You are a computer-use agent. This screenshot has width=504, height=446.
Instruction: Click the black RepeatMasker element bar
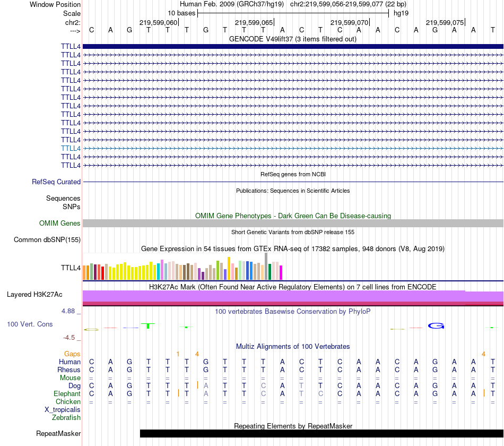(x=321, y=433)
